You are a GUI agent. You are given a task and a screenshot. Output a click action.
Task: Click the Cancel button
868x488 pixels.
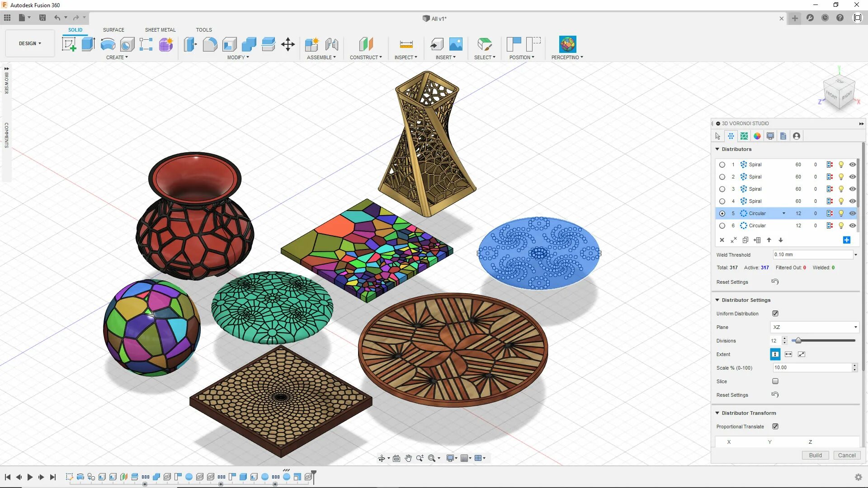coord(846,455)
